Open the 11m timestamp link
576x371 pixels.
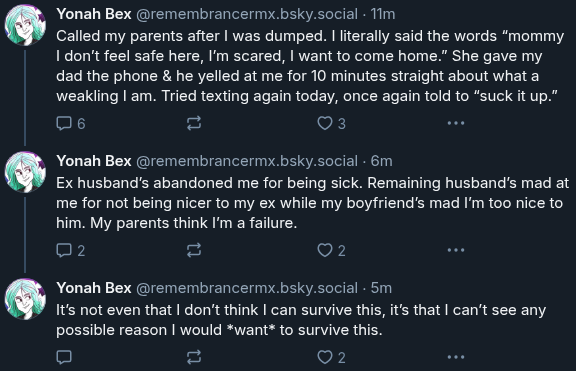coord(383,14)
